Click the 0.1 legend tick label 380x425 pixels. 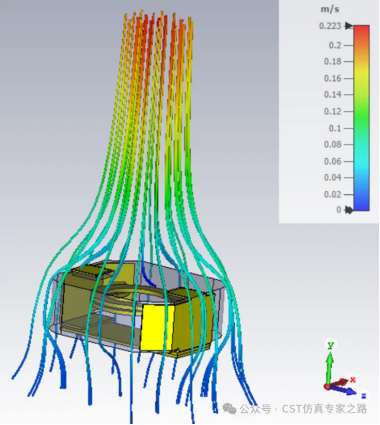pos(335,128)
